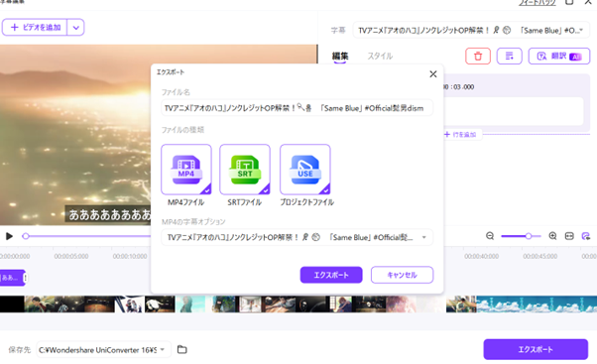Click the dialog's エクスポート button
The width and height of the screenshot is (597, 364).
[x=331, y=275]
